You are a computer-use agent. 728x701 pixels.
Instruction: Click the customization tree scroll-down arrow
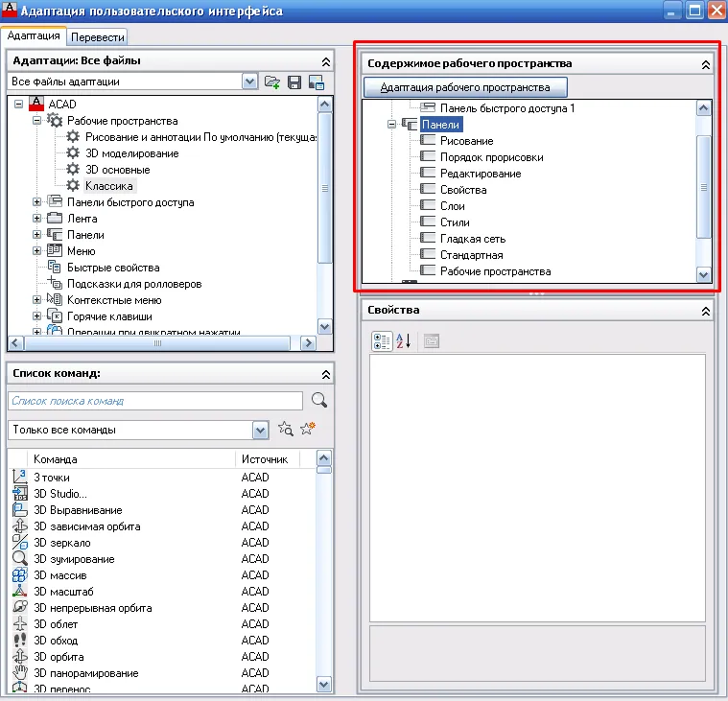(324, 326)
